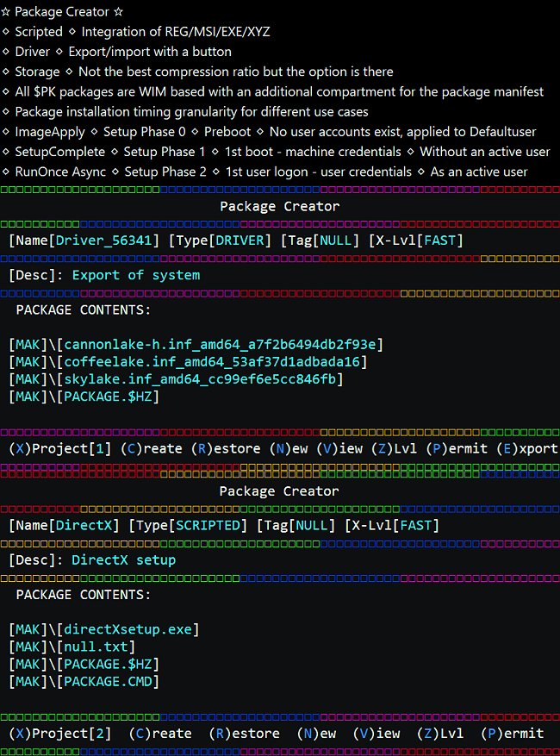This screenshot has height=756, width=560.
Task: Select the cannonlake-h.inf package entry
Action: pos(224,344)
